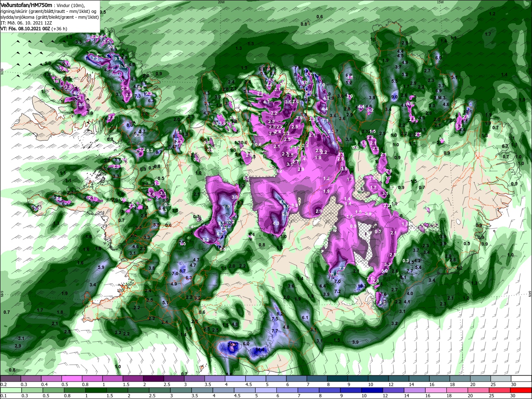Click the '15W' longitude label
532x399 pixels.
pyautogui.click(x=440, y=2)
